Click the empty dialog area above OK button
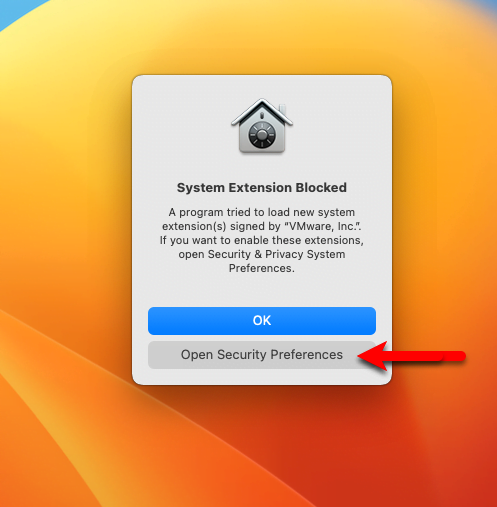The height and width of the screenshot is (507, 497). (262, 290)
